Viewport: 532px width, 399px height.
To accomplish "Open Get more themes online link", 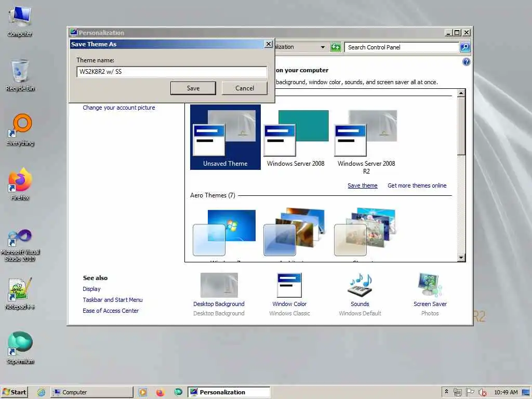I will pos(417,185).
